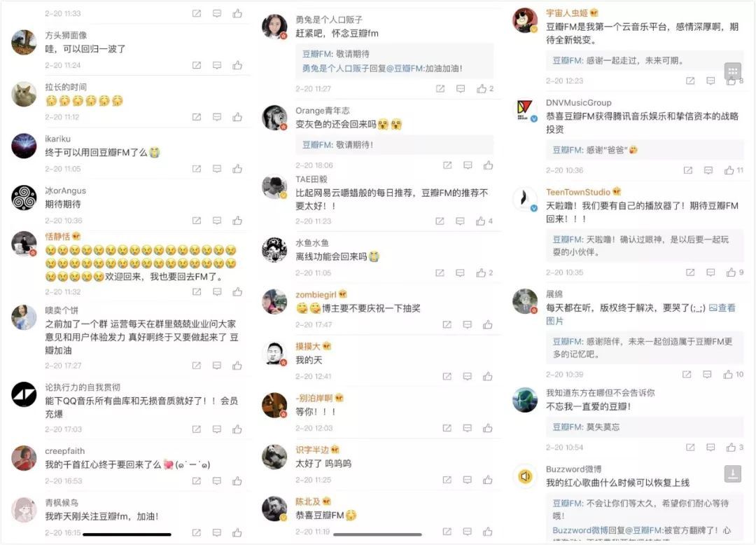
Task: Like TeenTownStudio's comment with 9 likes
Action: click(730, 272)
